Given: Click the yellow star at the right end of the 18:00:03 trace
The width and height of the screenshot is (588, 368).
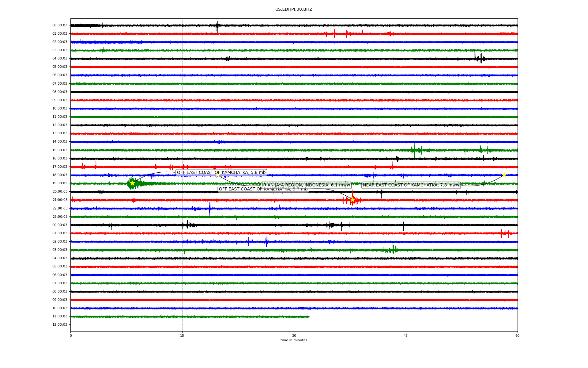Looking at the screenshot, I should point(504,175).
